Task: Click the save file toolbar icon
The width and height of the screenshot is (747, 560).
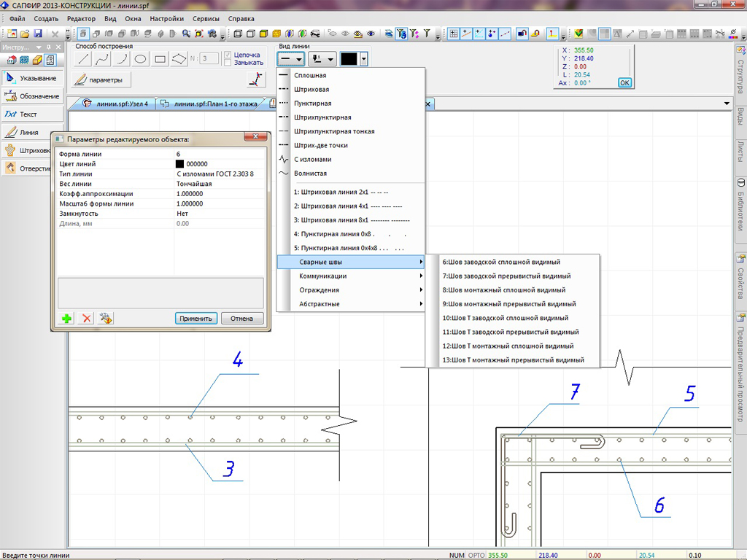Action: [37, 34]
